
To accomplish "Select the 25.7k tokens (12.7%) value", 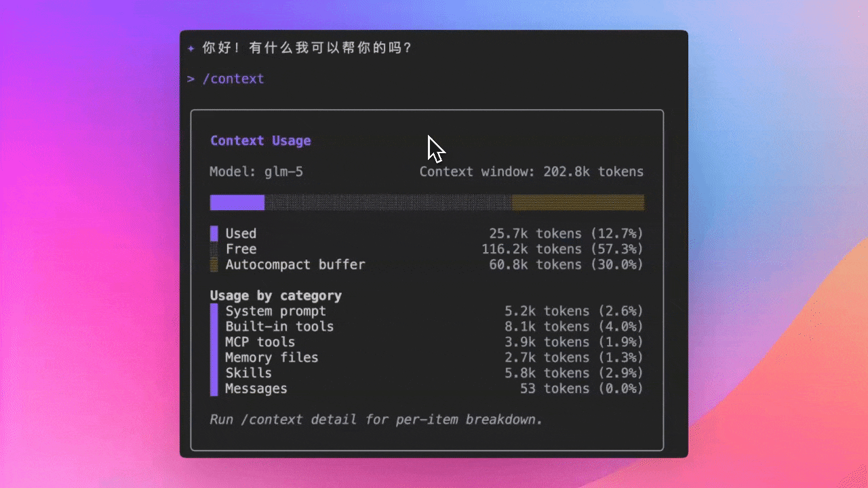I will [x=566, y=234].
